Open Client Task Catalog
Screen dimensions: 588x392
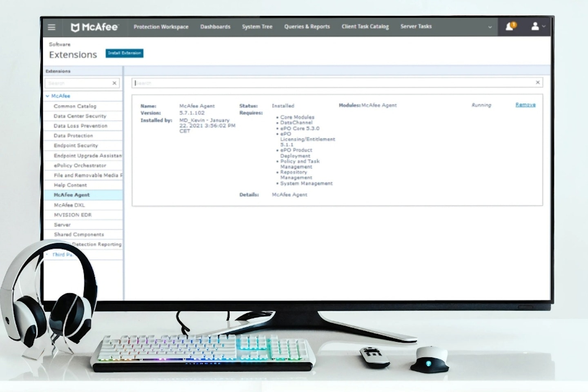point(365,27)
